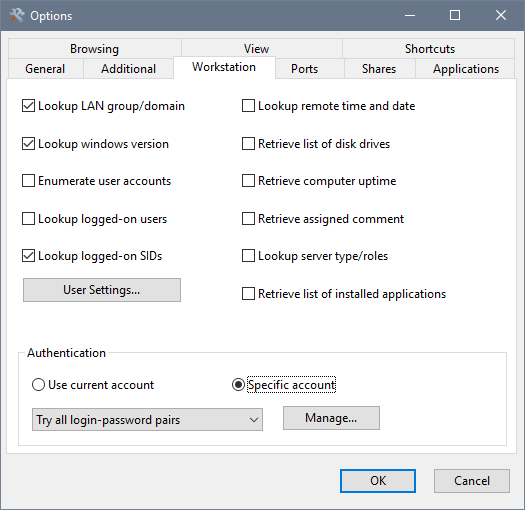Open the dropdown arrow beside login-password pairs
This screenshot has width=525, height=510.
point(254,420)
